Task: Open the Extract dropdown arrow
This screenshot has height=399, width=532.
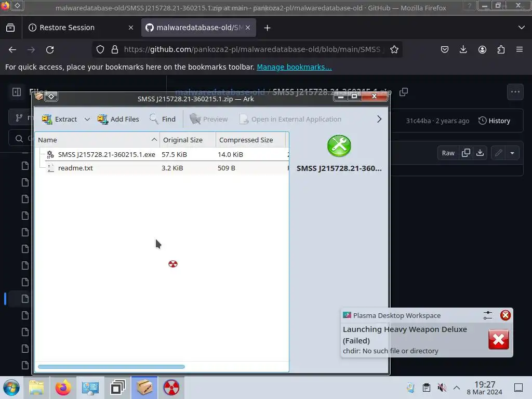Action: 87,119
